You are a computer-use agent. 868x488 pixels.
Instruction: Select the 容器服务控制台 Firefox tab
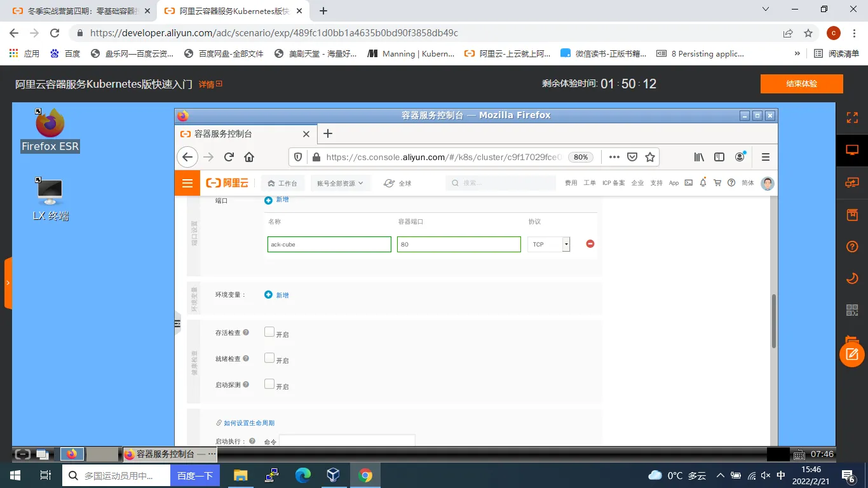[245, 134]
